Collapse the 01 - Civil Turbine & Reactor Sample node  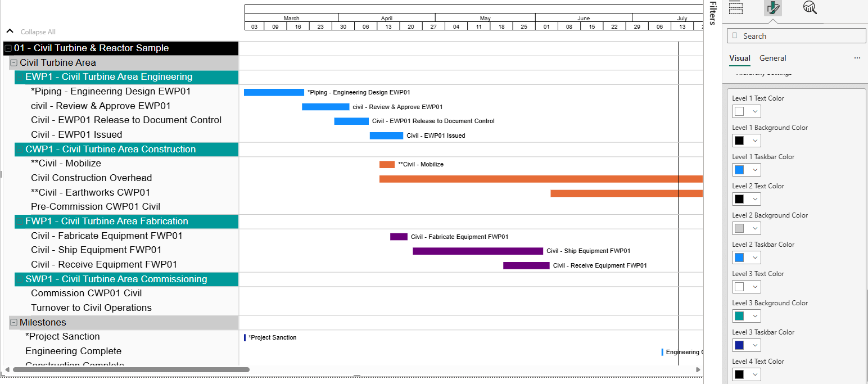tap(8, 48)
